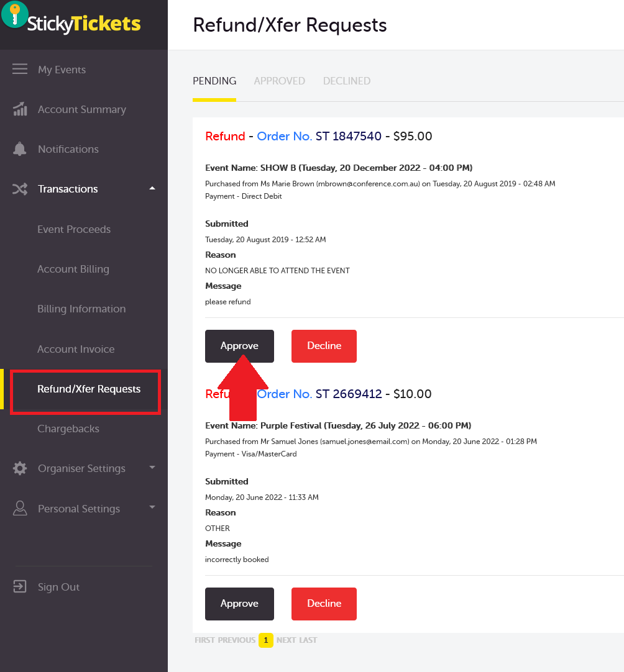Select the PENDING tab
The image size is (624, 672).
click(214, 81)
